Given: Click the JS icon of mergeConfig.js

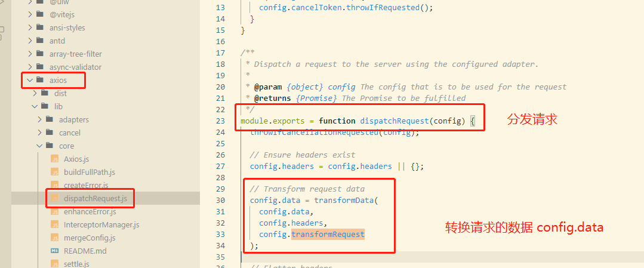Looking at the screenshot, I should [x=55, y=238].
